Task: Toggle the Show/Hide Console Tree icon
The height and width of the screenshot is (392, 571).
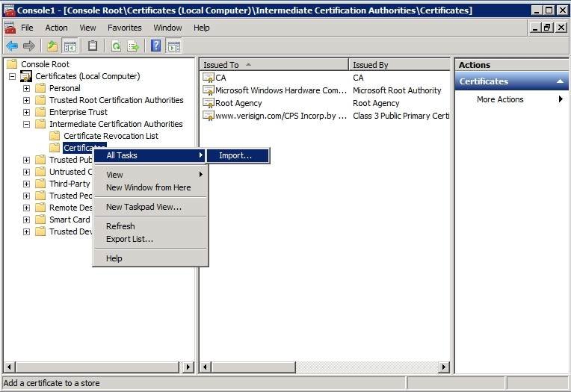Action: 70,46
